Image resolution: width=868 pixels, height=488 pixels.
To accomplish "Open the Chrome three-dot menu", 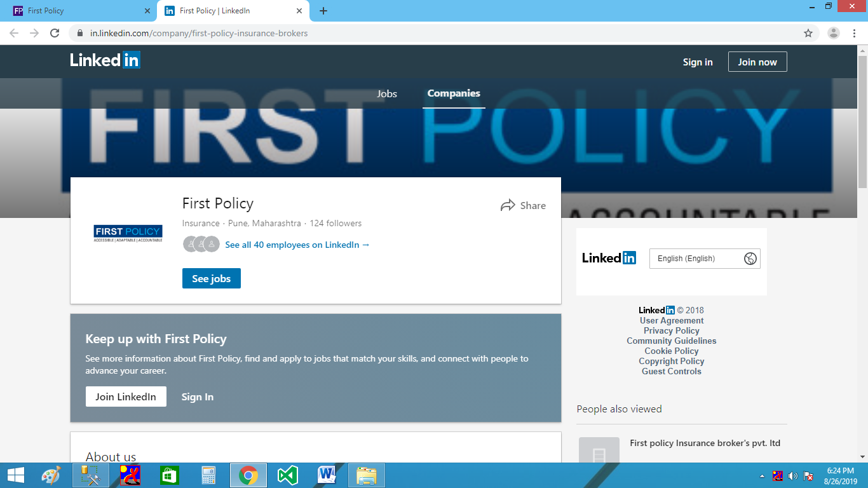I will point(854,33).
